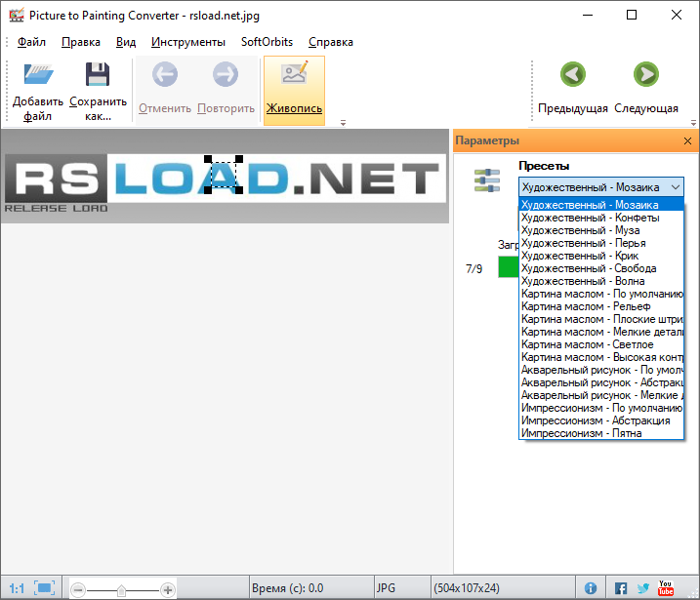Open the Правка menu
The height and width of the screenshot is (600, 700).
point(81,42)
